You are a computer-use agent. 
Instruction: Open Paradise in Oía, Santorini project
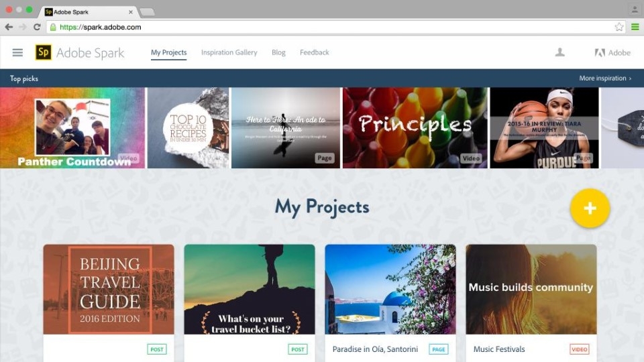click(x=390, y=303)
